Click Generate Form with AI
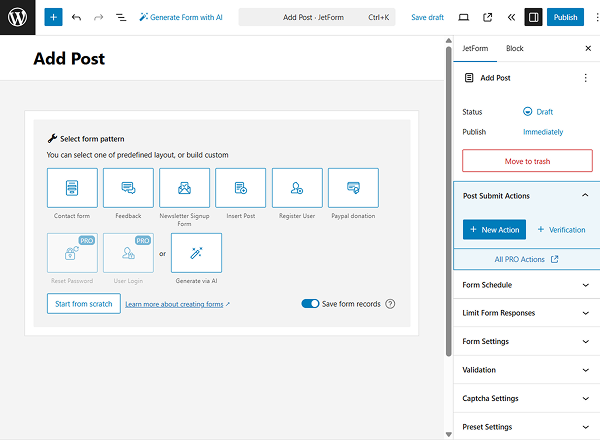Image resolution: width=600 pixels, height=440 pixels. 181,17
